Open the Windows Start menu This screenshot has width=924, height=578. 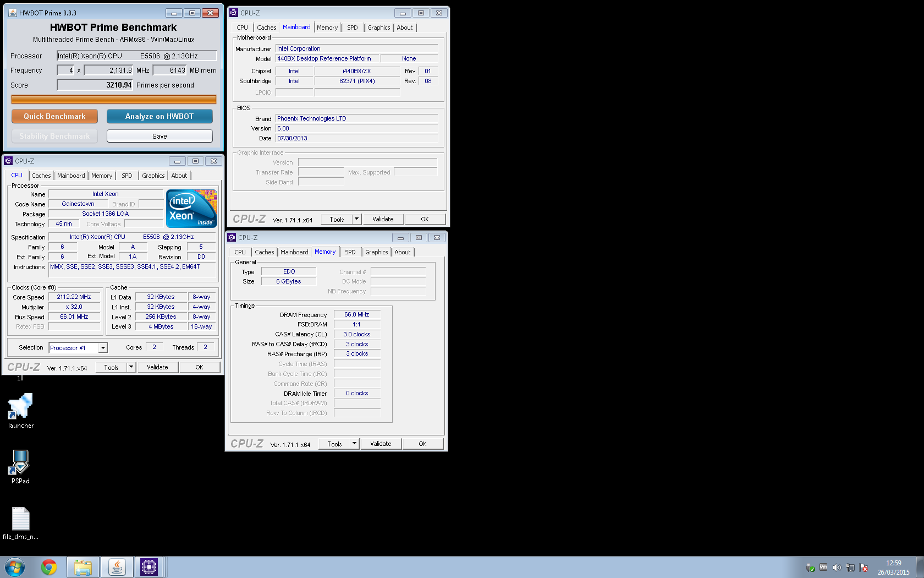point(15,567)
